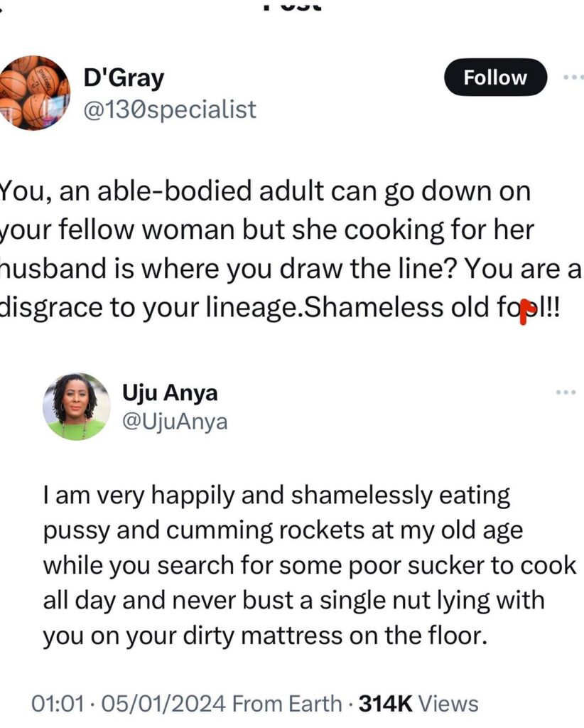
Task: Open more options for D'Gray's post
Action: pyautogui.click(x=573, y=77)
